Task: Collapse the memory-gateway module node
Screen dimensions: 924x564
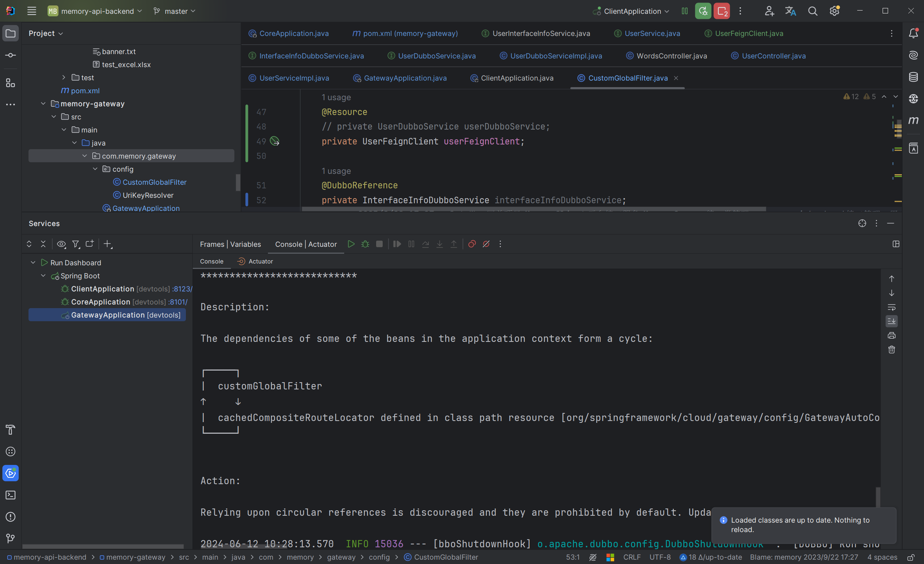Action: pyautogui.click(x=43, y=103)
